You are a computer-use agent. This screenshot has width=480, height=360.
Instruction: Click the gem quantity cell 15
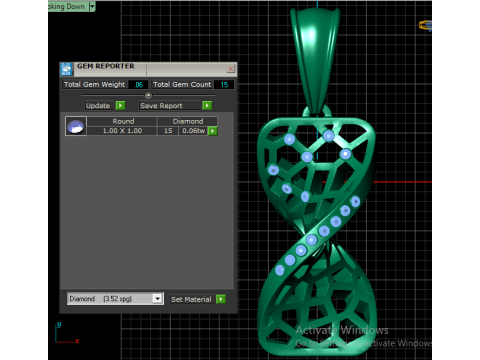[168, 131]
